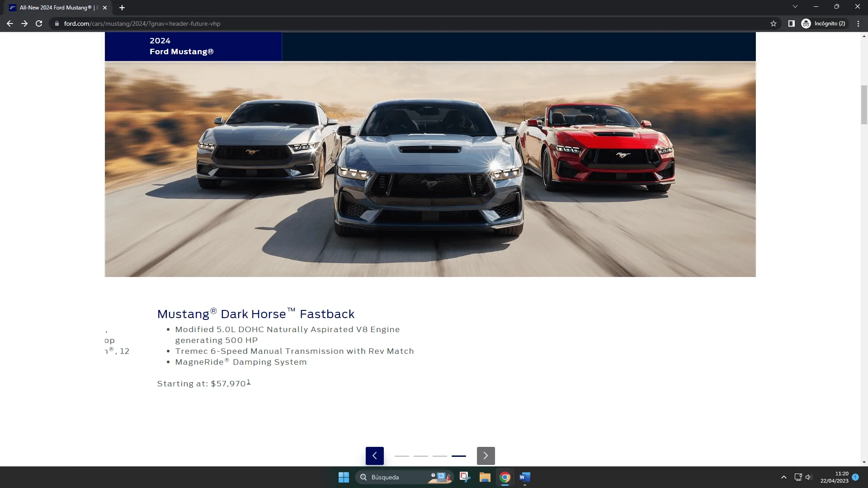Click the Tremec 6-Speed Manual Transmission bullet
This screenshot has height=488, width=868.
click(295, 351)
